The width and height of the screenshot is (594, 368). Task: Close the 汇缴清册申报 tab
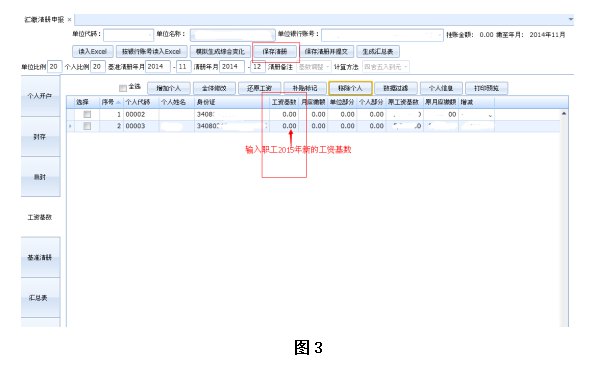(x=69, y=19)
